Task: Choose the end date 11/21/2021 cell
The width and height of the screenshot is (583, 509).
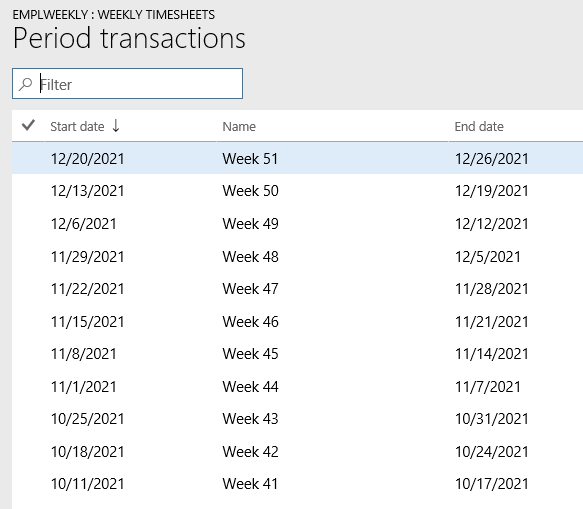Action: point(492,322)
